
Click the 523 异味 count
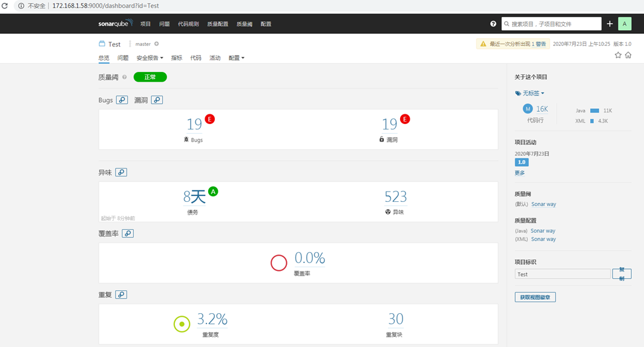(x=395, y=197)
